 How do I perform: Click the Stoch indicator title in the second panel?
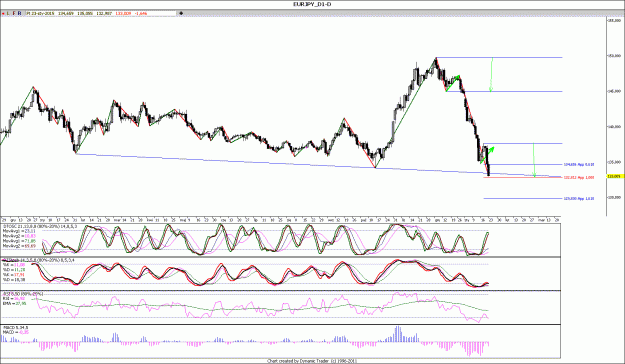click(39, 260)
